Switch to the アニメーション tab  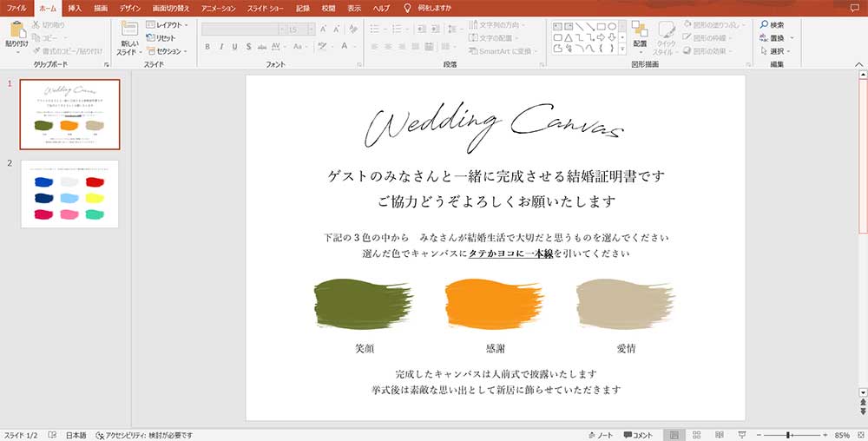click(x=217, y=7)
